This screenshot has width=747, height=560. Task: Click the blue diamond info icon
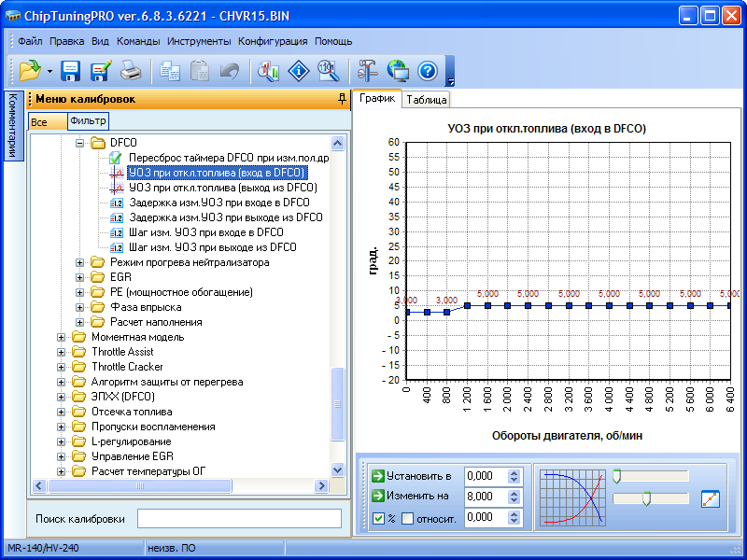click(298, 70)
